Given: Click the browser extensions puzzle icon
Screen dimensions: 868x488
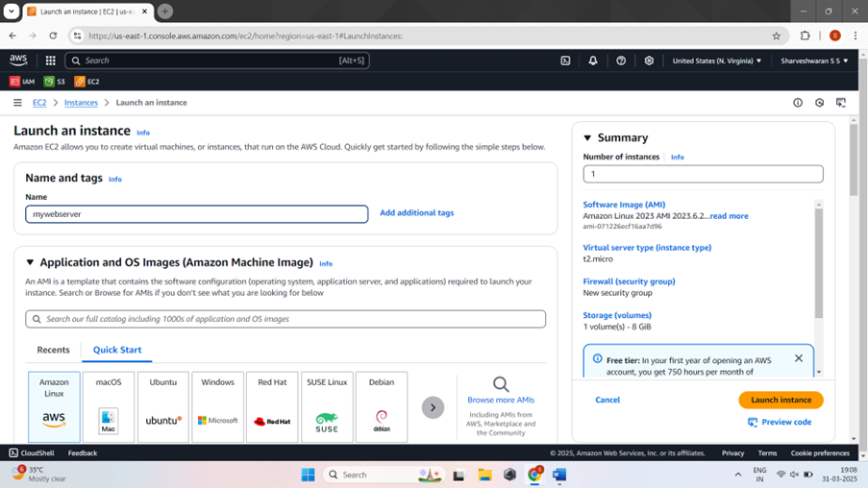Looking at the screenshot, I should point(805,36).
